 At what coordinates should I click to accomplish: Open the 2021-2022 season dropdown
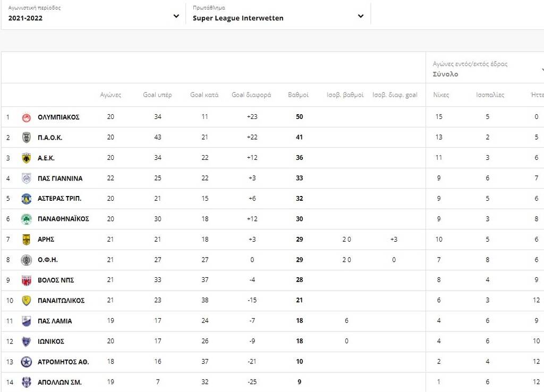pyautogui.click(x=93, y=15)
